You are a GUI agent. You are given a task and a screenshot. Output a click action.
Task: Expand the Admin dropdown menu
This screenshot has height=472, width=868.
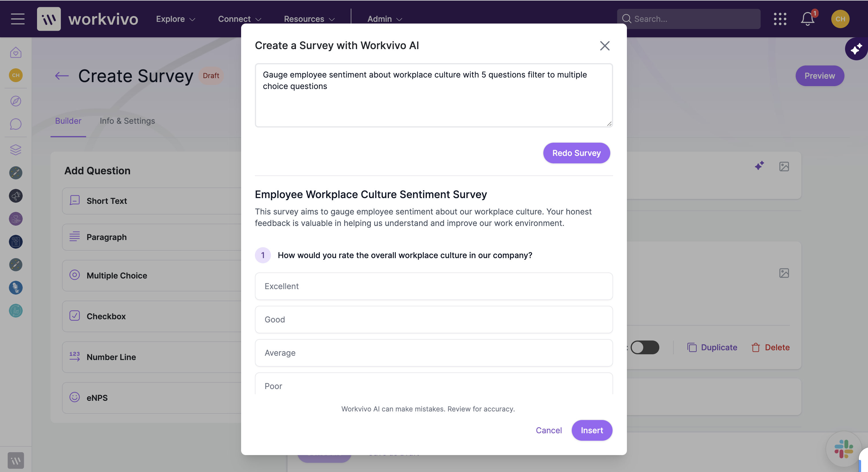click(x=384, y=19)
